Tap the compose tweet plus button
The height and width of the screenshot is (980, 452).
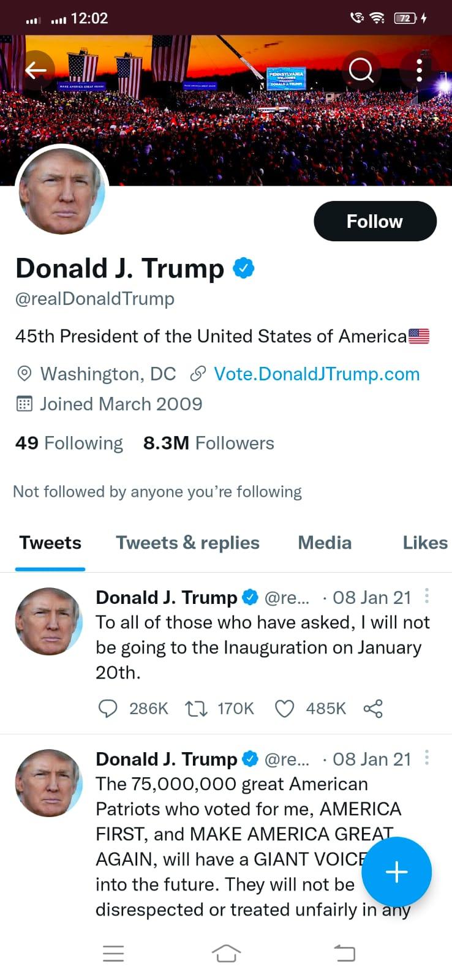coord(396,872)
